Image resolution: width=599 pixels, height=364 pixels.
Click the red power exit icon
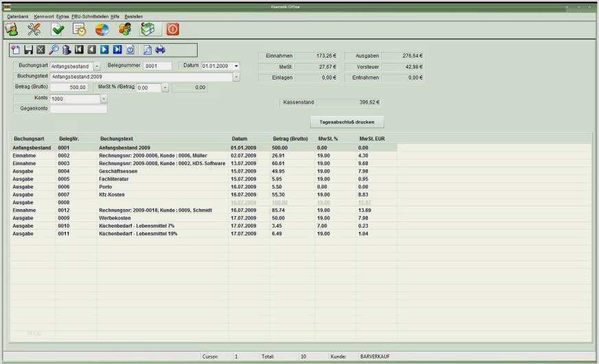[173, 29]
